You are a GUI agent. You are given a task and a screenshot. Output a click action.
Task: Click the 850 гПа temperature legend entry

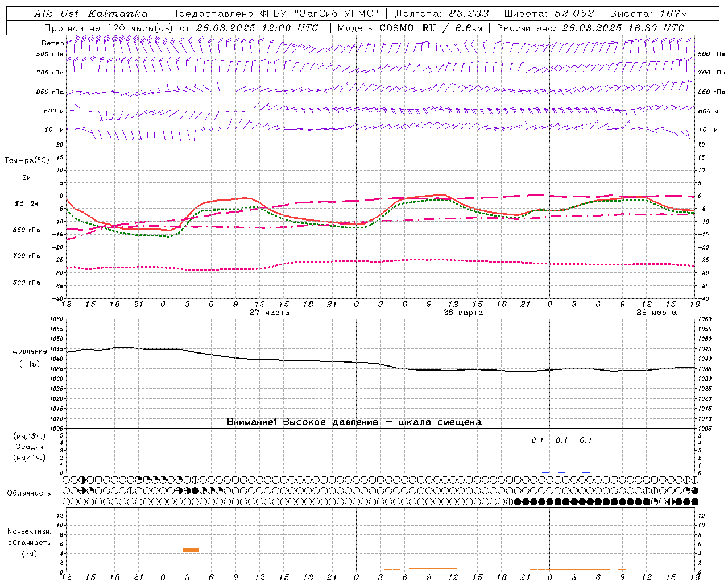[x=27, y=230]
